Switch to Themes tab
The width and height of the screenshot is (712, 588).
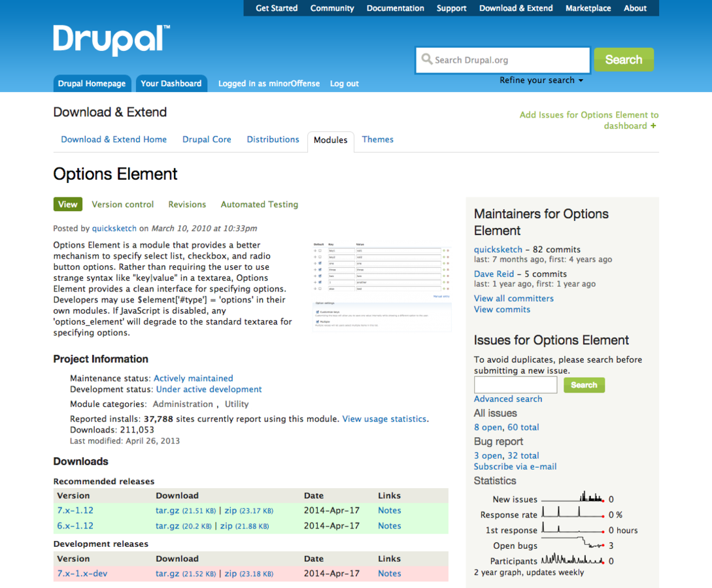(x=377, y=139)
